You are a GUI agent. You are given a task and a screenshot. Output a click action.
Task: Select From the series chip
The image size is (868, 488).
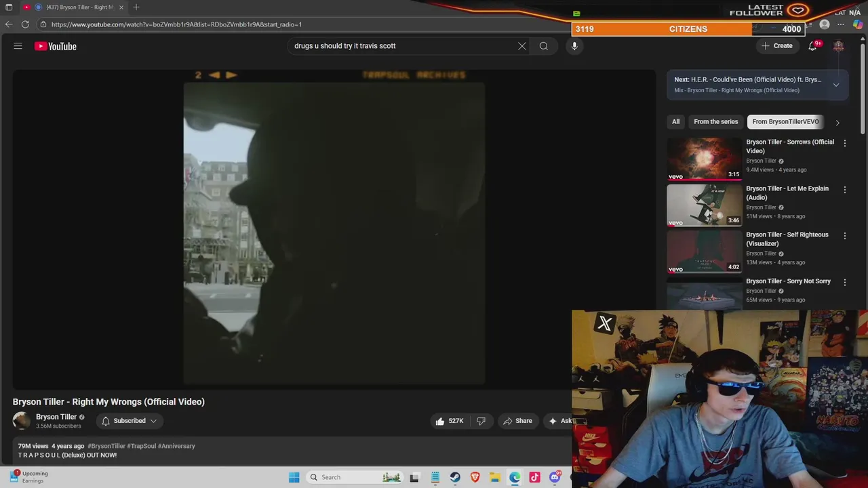click(715, 122)
